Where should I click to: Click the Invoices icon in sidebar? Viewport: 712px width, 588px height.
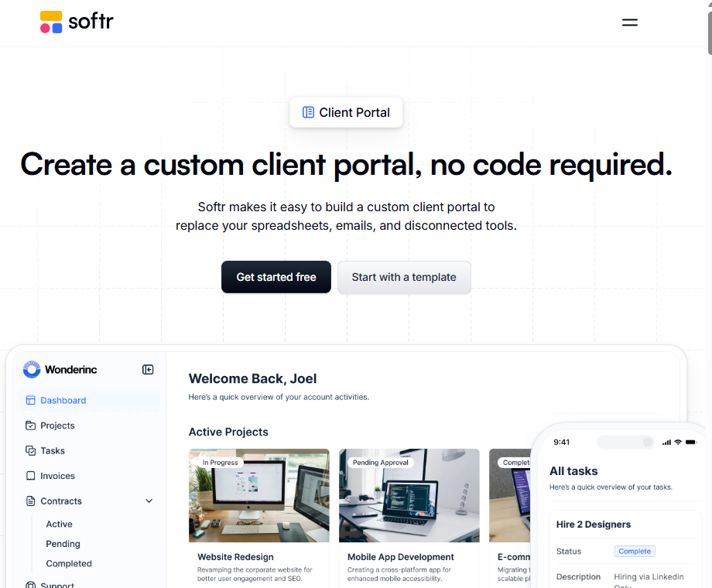[30, 476]
